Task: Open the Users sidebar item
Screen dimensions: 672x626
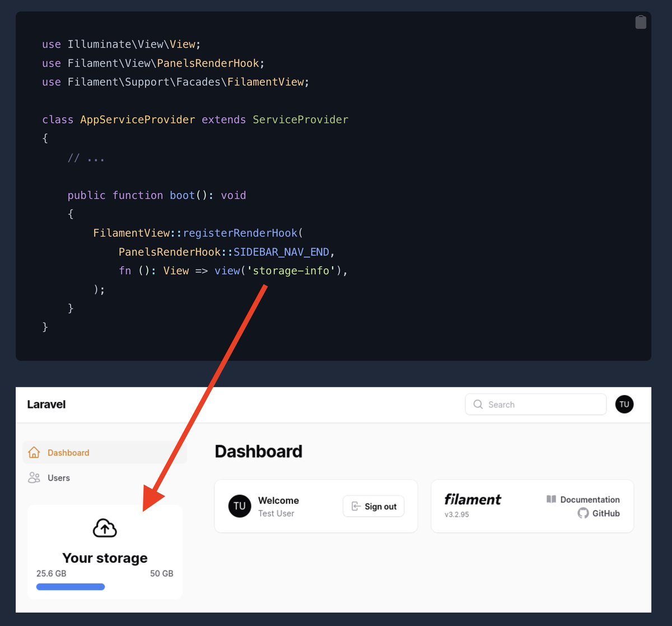Action: [x=105, y=477]
